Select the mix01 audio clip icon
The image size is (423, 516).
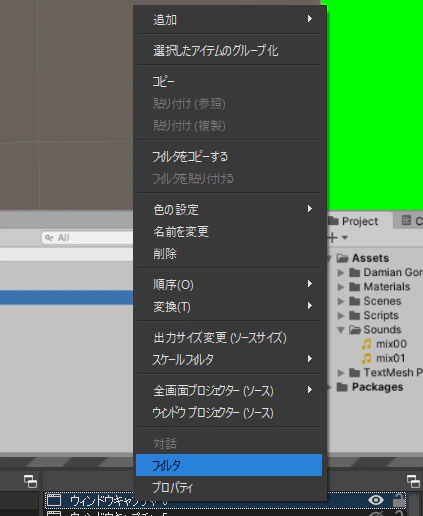(366, 358)
